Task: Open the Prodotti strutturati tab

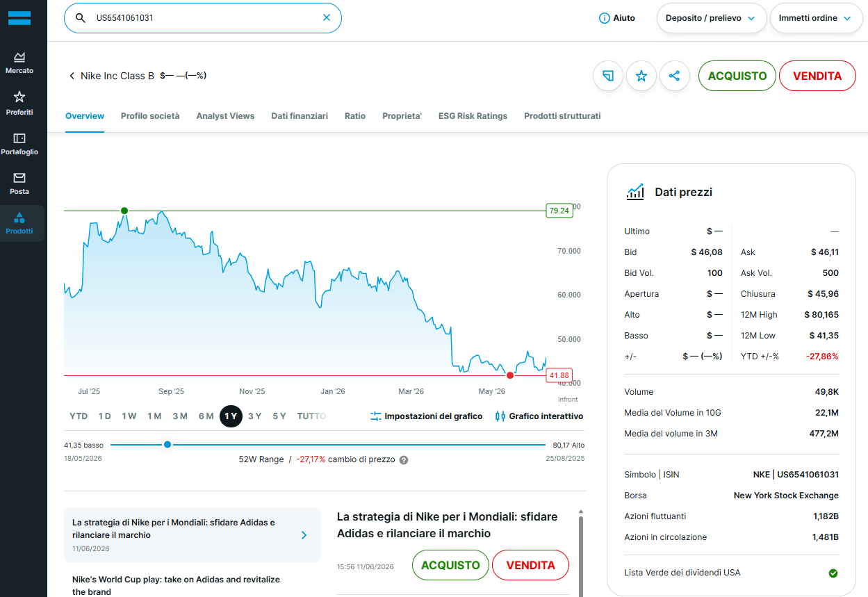Action: 562,116
